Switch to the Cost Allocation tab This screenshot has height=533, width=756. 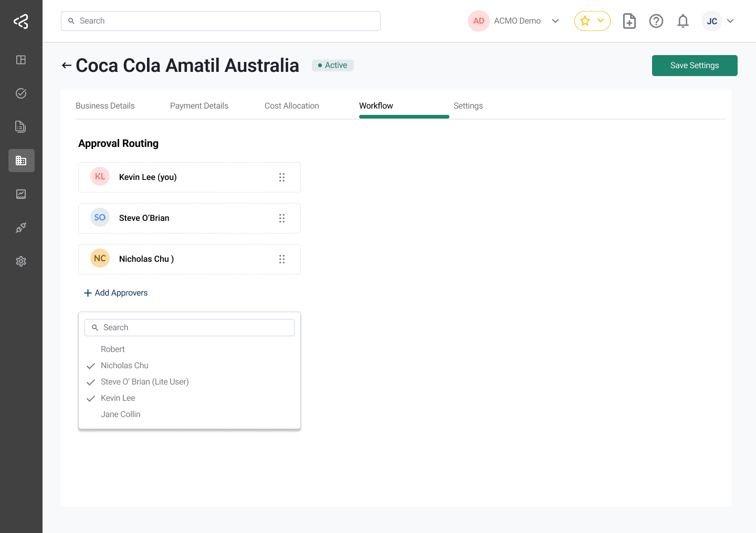coord(292,106)
